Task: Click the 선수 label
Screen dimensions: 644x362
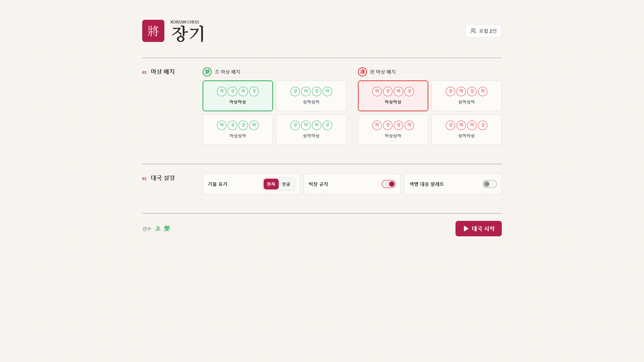Action: tap(147, 229)
